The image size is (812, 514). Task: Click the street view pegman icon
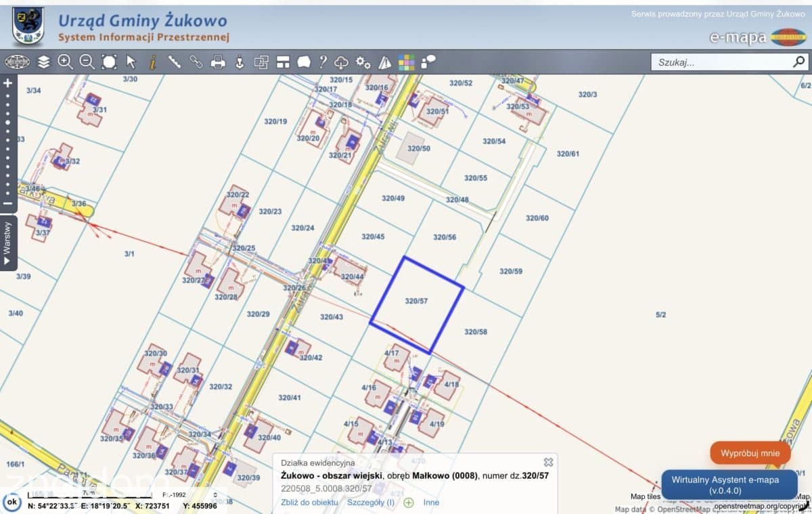point(239,62)
